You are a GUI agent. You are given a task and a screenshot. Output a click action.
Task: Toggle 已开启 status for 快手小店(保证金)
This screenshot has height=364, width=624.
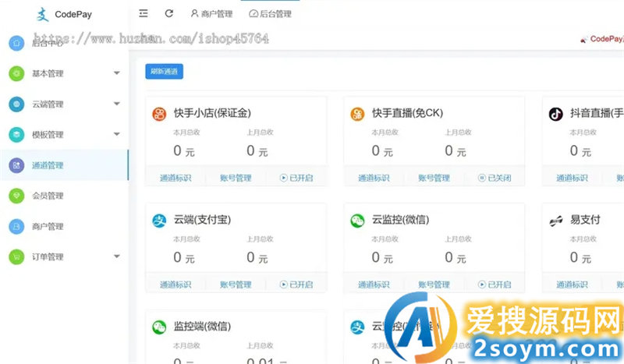pyautogui.click(x=296, y=178)
